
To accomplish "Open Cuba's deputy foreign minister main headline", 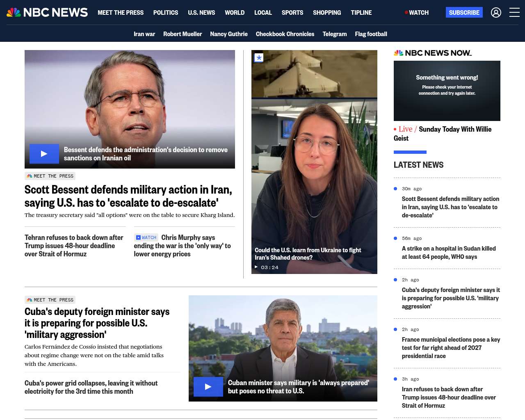I will 97,323.
